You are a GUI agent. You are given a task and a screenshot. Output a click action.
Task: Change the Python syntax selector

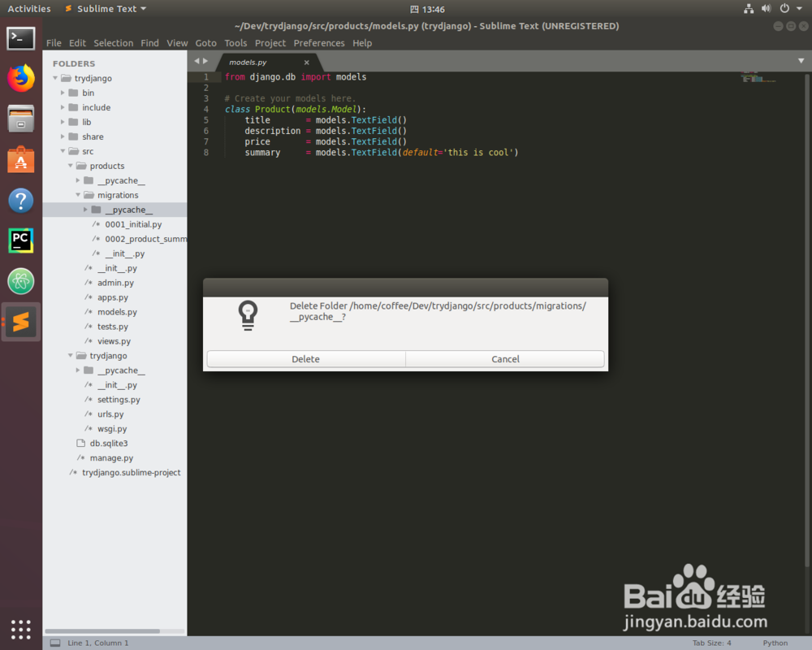pos(775,643)
